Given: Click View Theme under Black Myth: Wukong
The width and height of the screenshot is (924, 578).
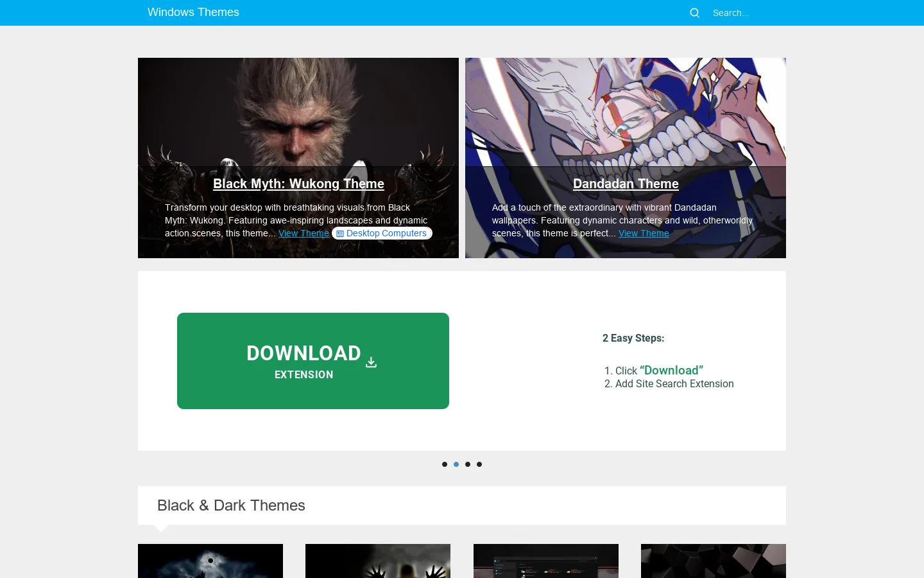Looking at the screenshot, I should (x=304, y=233).
